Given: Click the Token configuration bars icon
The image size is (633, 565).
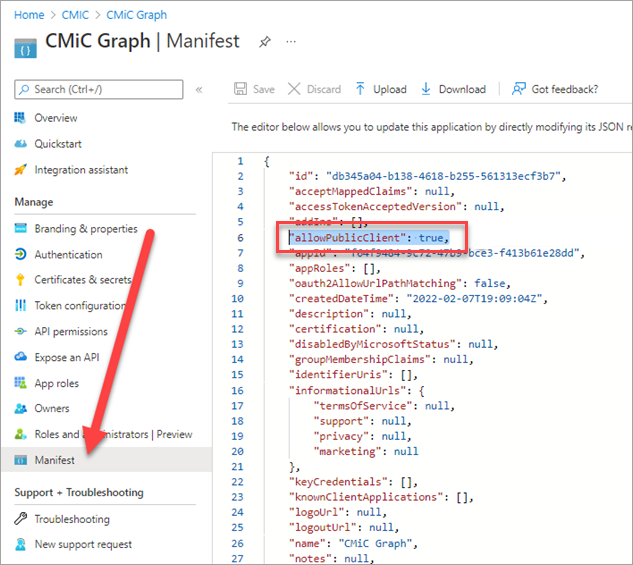Looking at the screenshot, I should coord(20,306).
